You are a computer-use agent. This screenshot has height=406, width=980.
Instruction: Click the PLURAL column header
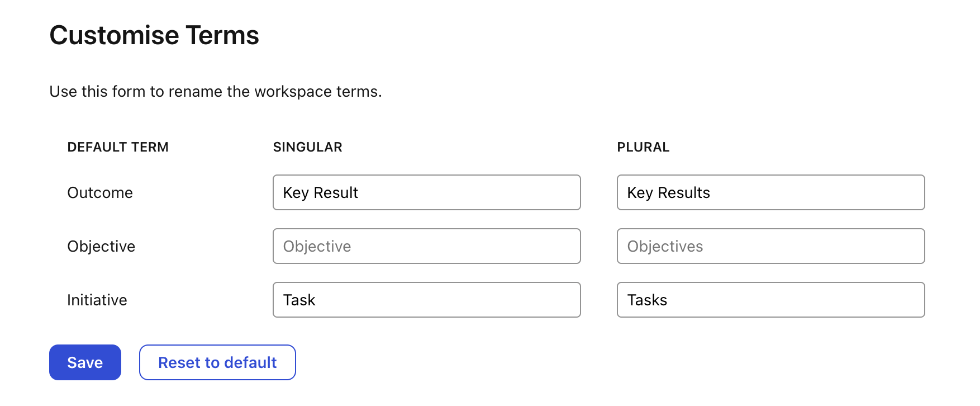click(643, 147)
